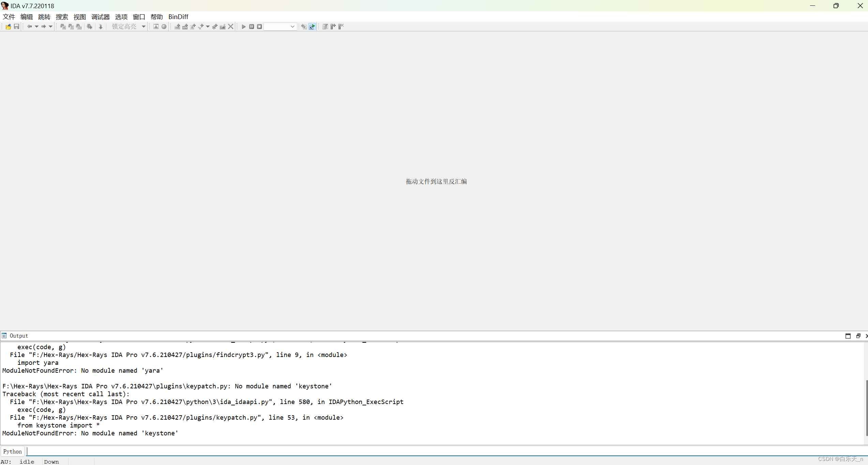Expand the forward navigation history dropdown
This screenshot has height=465, width=868.
point(50,27)
